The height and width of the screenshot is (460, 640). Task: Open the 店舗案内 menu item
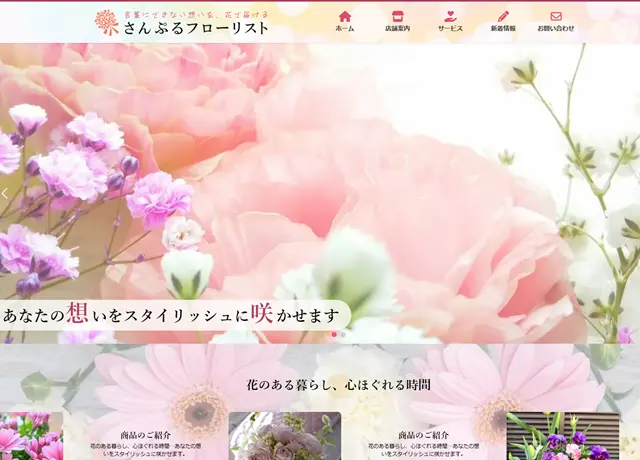pos(398,29)
